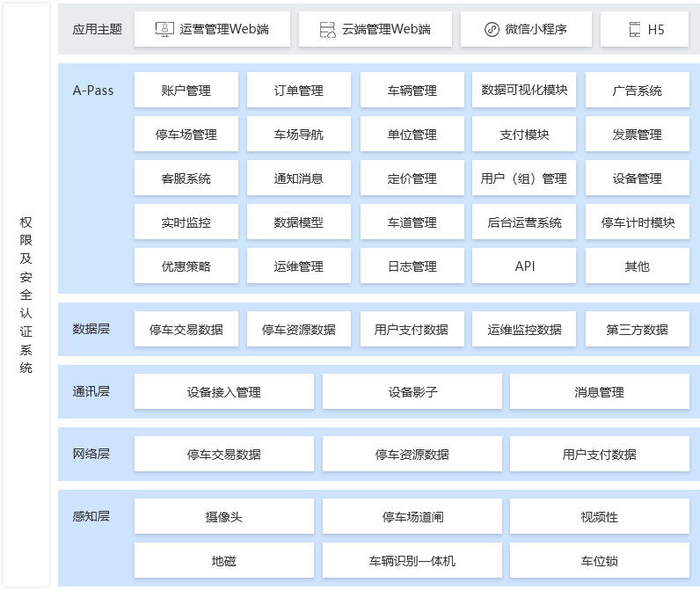Click the 微信小程序 mini-program icon
Image resolution: width=700 pixels, height=590 pixels.
click(492, 29)
